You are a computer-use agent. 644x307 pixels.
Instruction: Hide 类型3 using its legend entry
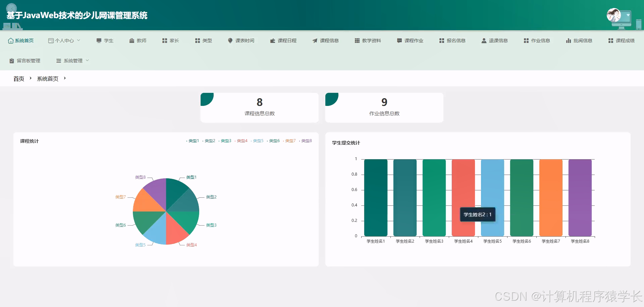(225, 141)
